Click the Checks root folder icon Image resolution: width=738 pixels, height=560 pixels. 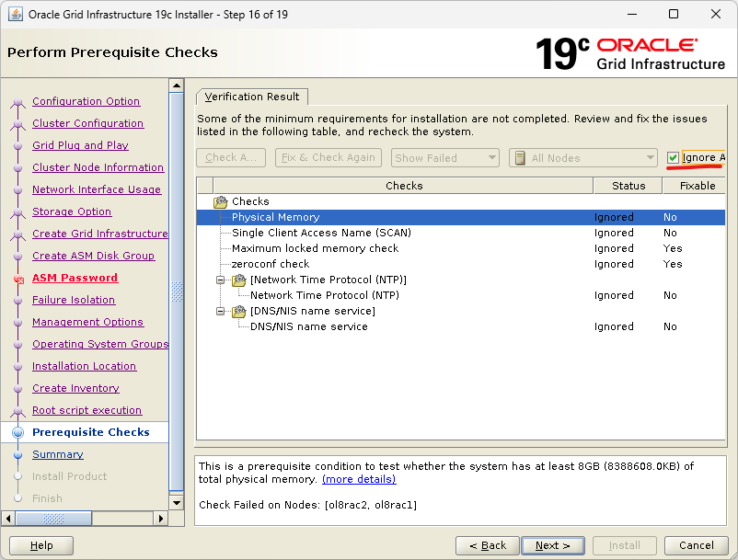(x=220, y=201)
